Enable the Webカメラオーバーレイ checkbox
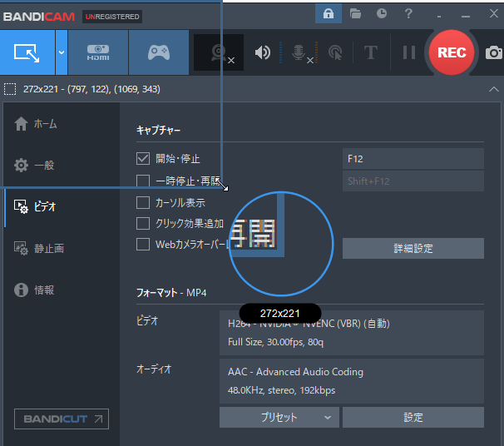Screen dimensions: 504x446 [143, 245]
